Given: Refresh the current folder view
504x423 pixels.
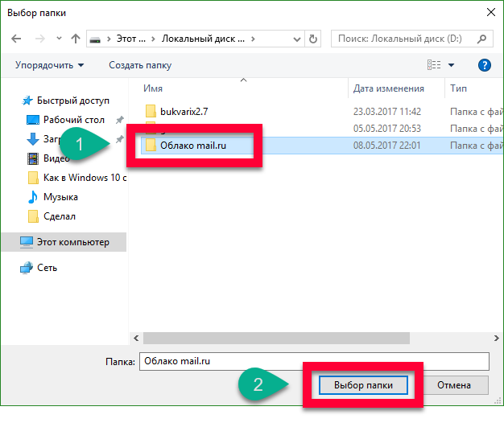Looking at the screenshot, I should click(313, 39).
